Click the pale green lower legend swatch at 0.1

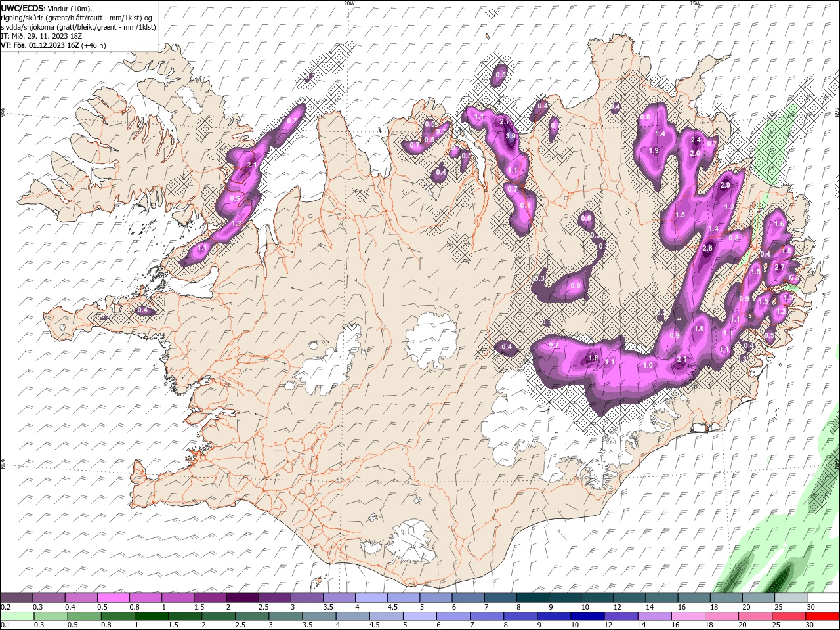click(16, 616)
